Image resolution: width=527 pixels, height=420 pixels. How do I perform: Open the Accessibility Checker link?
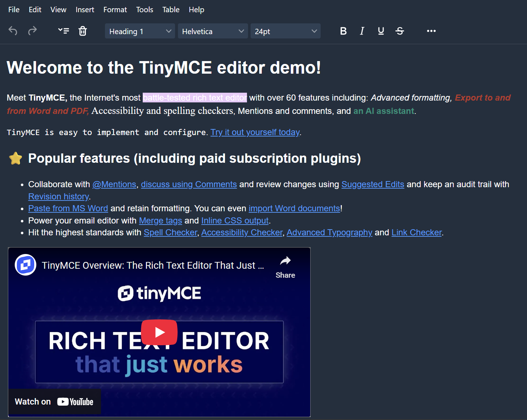tap(242, 232)
